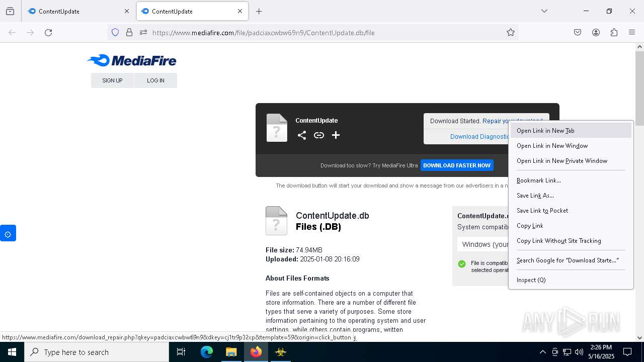Go back to previous page
Image resolution: width=644 pixels, height=362 pixels.
[12, 33]
